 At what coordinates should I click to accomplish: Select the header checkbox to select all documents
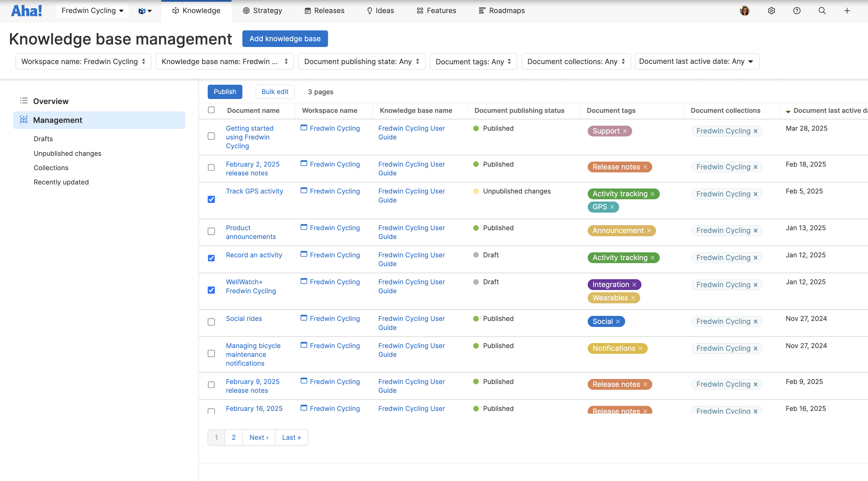tap(211, 110)
